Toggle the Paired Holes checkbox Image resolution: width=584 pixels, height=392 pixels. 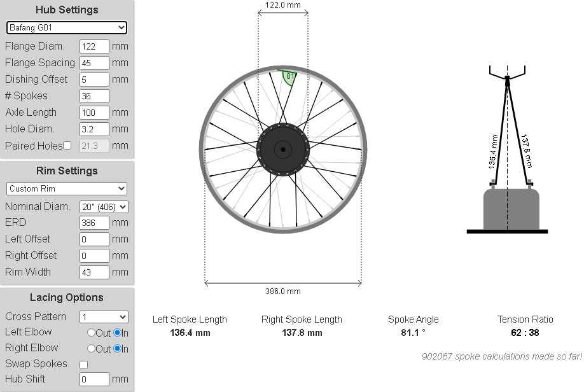[x=67, y=145]
